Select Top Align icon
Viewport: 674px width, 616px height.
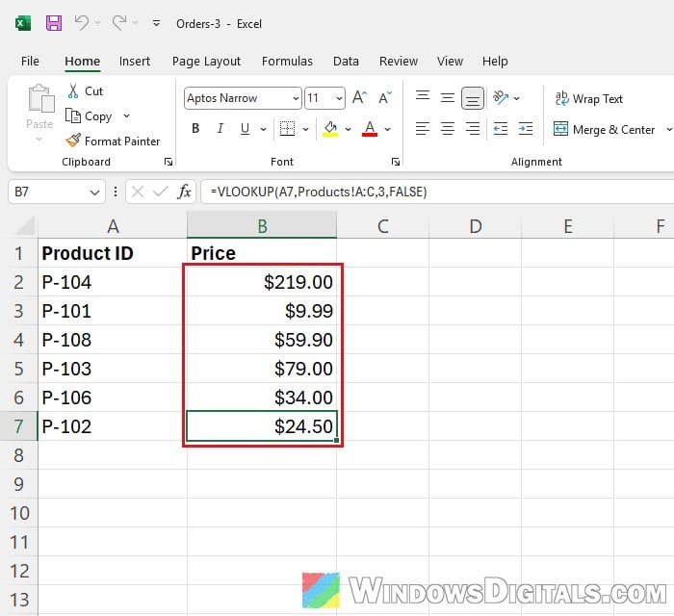coord(423,96)
